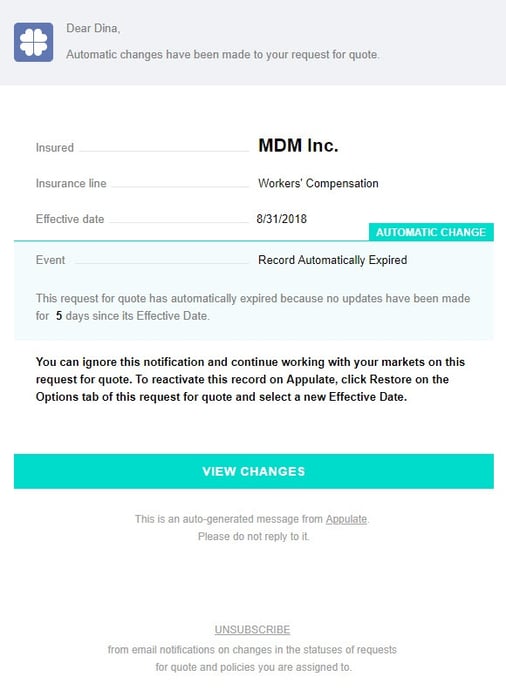Click the email notifications footer text
This screenshot has height=697, width=506.
click(252, 658)
